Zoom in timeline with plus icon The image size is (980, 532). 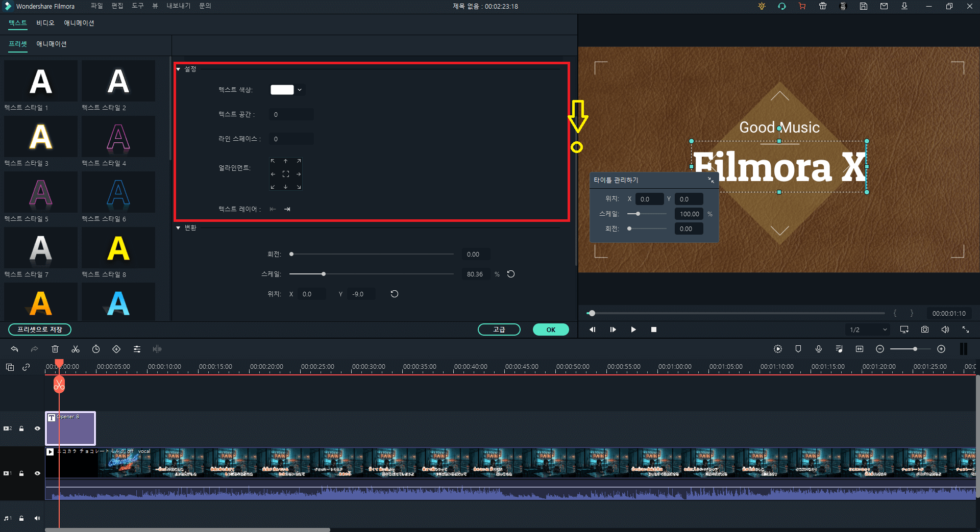coord(941,349)
